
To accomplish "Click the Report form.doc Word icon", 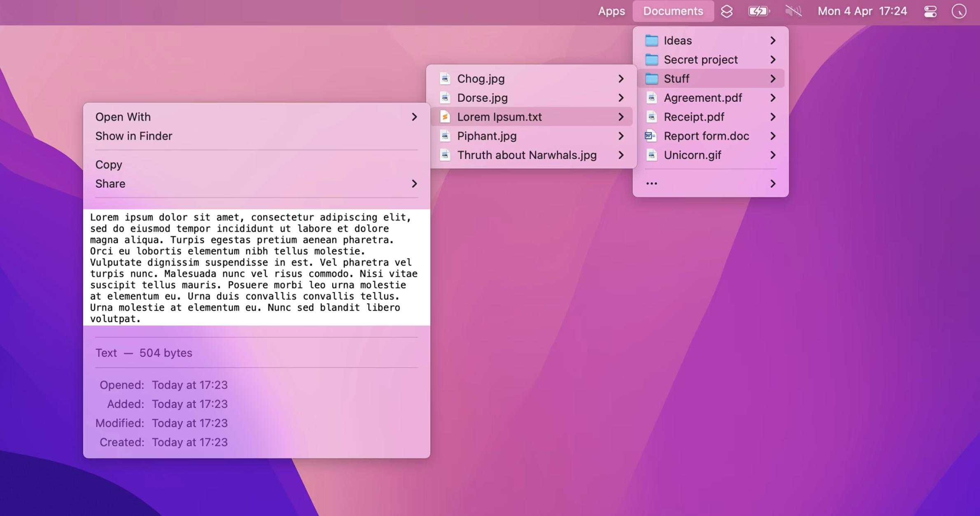I will coord(651,136).
